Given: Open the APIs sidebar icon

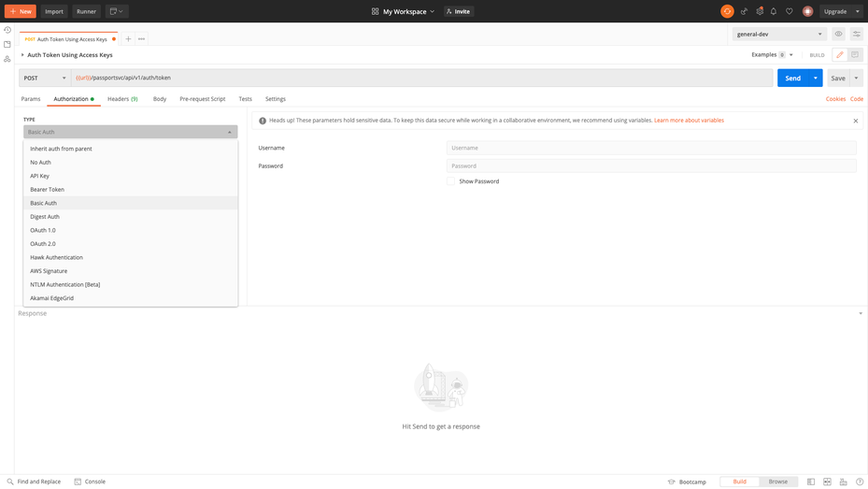Looking at the screenshot, I should (x=7, y=59).
